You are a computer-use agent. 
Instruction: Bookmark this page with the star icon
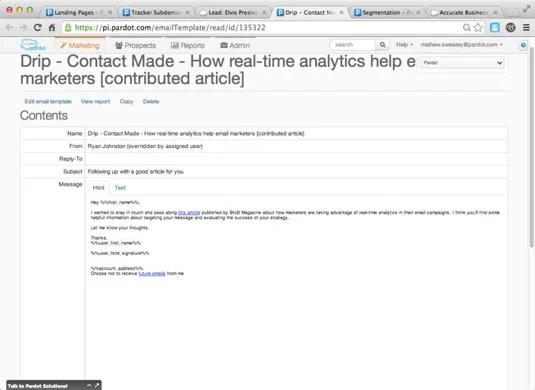pos(478,28)
